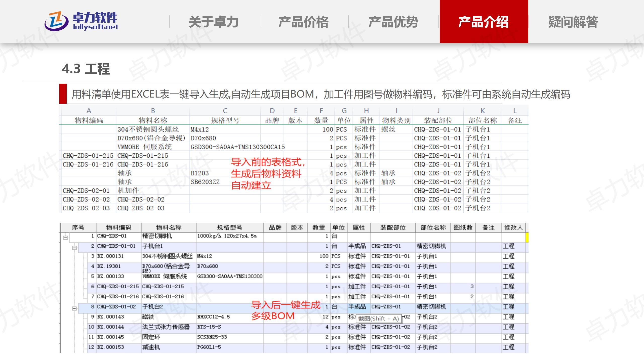Select the 产品介绍 tab

(x=484, y=21)
